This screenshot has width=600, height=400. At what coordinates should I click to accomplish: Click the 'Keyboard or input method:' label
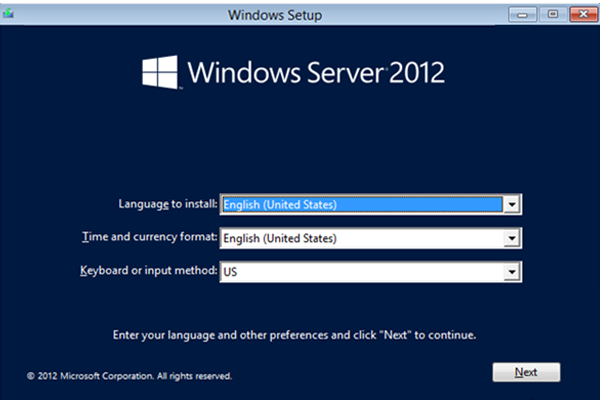pos(148,271)
